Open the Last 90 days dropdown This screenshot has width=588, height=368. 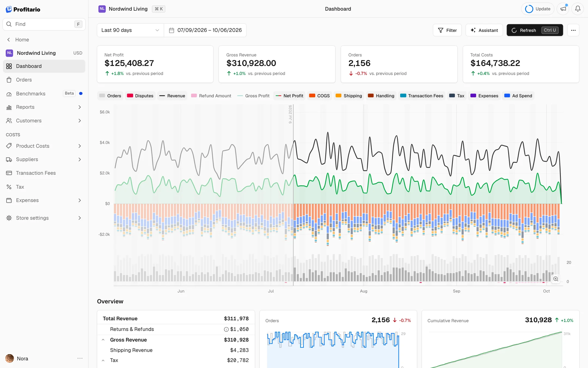(130, 30)
